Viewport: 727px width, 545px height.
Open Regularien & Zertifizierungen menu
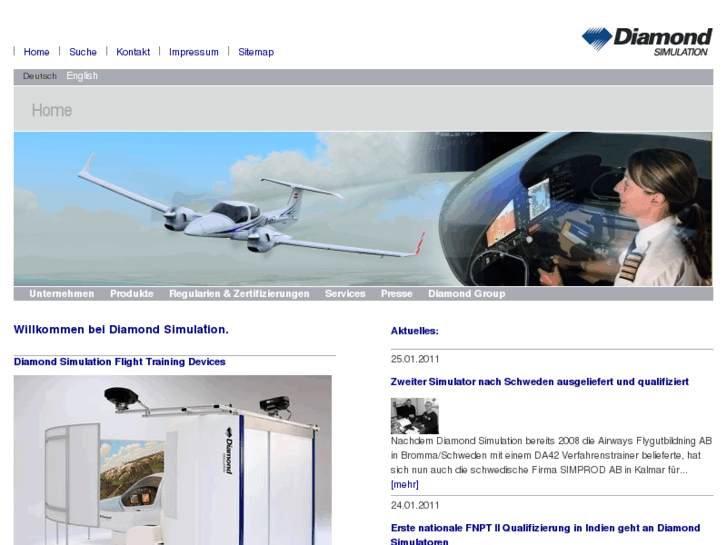[x=239, y=294]
